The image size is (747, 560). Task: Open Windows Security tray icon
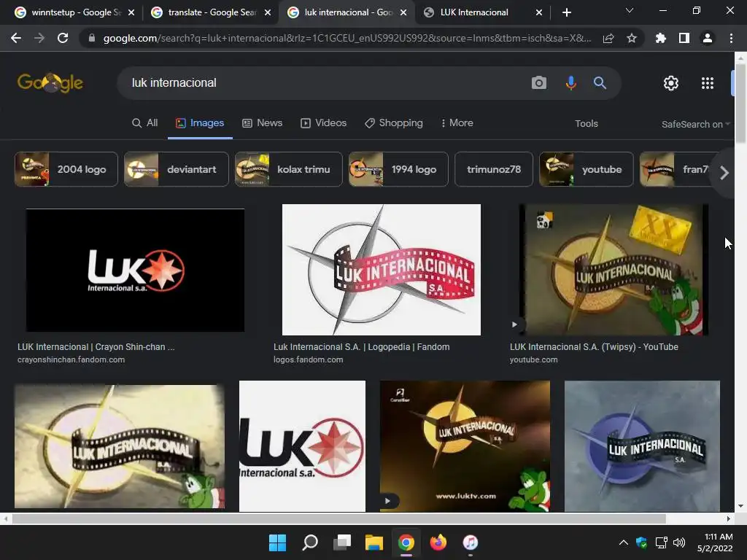[x=642, y=542]
